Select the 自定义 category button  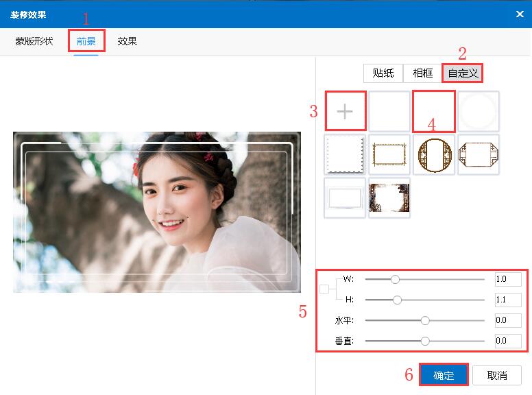pyautogui.click(x=463, y=73)
